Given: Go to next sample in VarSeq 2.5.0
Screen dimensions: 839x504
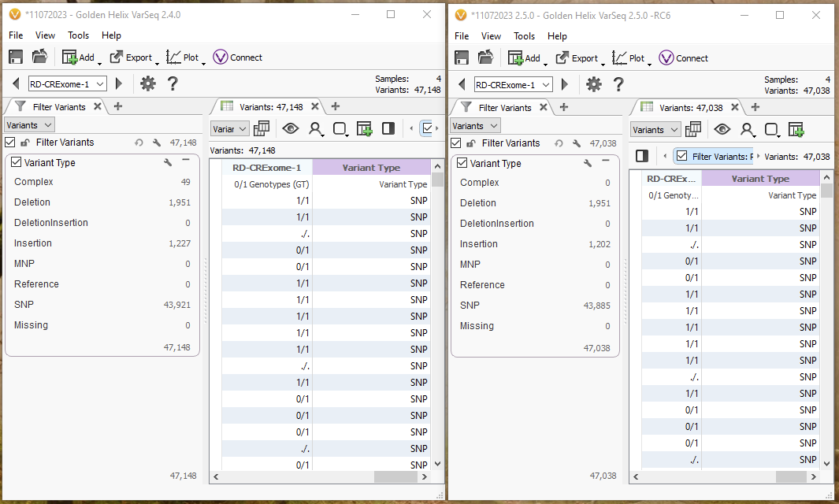Looking at the screenshot, I should tap(565, 84).
